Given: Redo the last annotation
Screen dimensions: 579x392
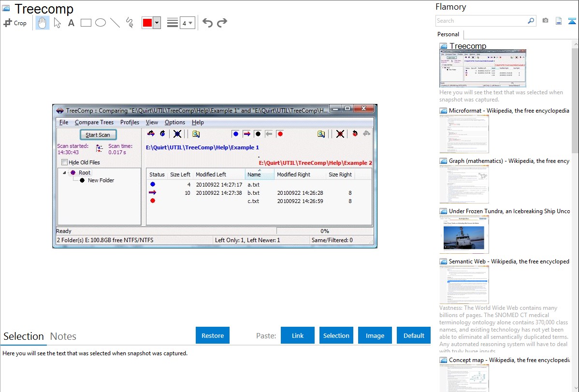Looking at the screenshot, I should coord(222,23).
